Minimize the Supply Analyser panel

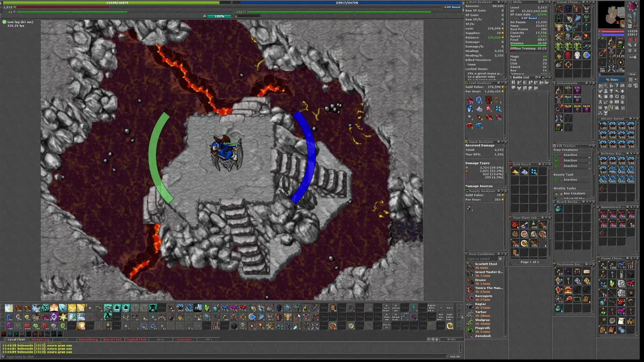coord(503,191)
